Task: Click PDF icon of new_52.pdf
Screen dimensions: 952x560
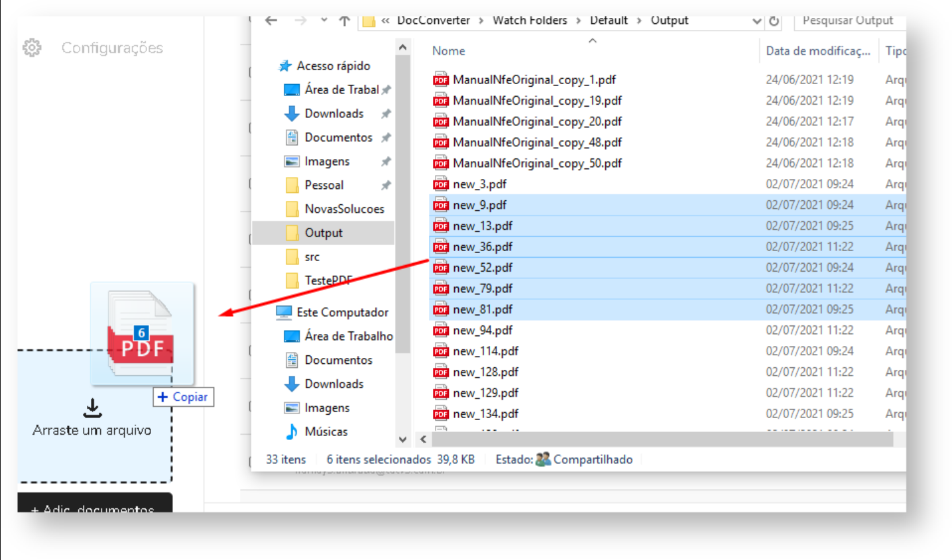Action: (x=441, y=268)
